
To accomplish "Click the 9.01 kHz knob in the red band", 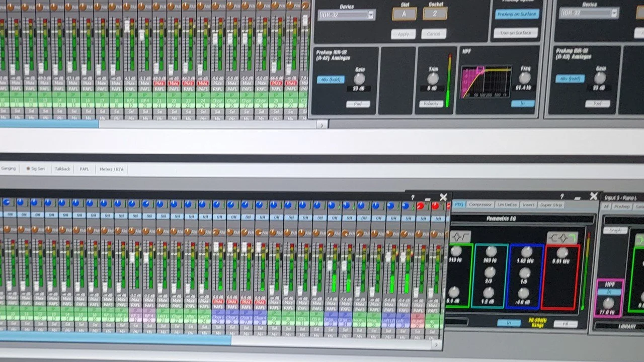I will pos(562,252).
